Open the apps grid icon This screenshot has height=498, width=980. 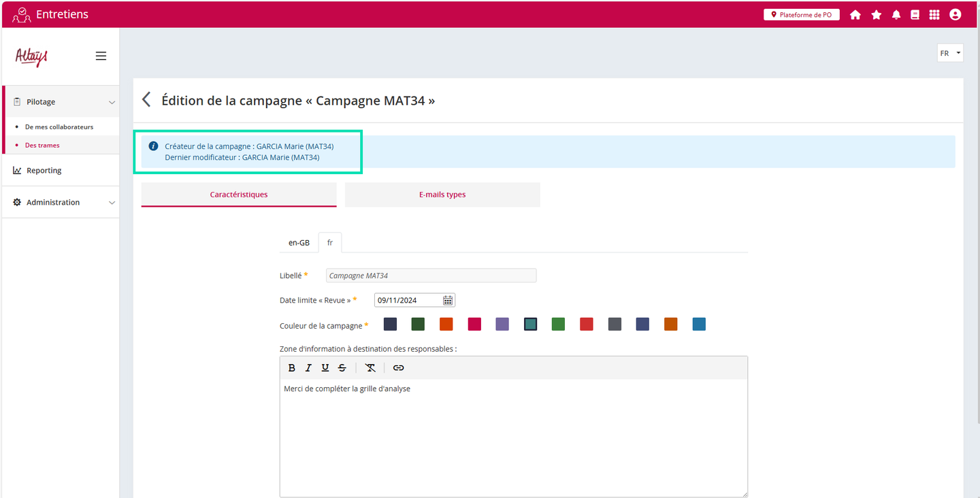point(934,14)
